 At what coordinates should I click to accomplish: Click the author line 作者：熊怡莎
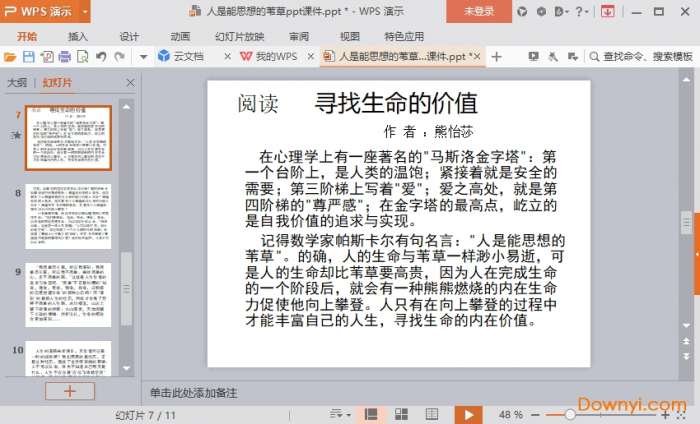[x=428, y=132]
